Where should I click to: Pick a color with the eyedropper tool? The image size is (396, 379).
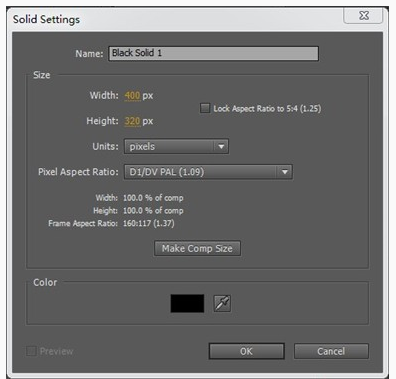222,303
